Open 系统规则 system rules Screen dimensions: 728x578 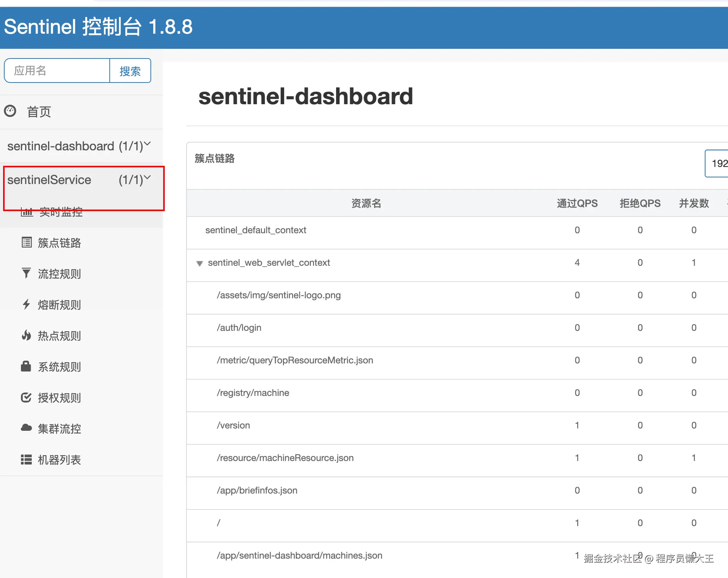pyautogui.click(x=59, y=367)
